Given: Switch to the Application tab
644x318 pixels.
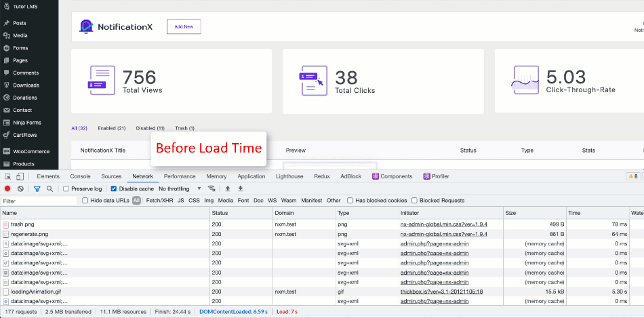Looking at the screenshot, I should coord(251,176).
